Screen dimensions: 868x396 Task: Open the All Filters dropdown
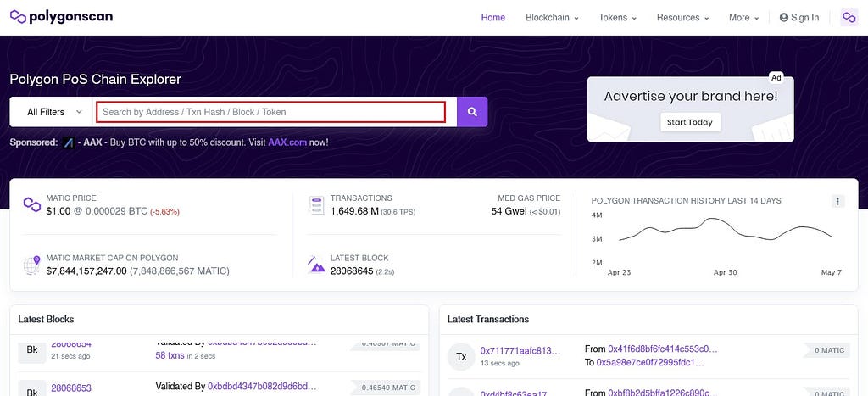54,112
